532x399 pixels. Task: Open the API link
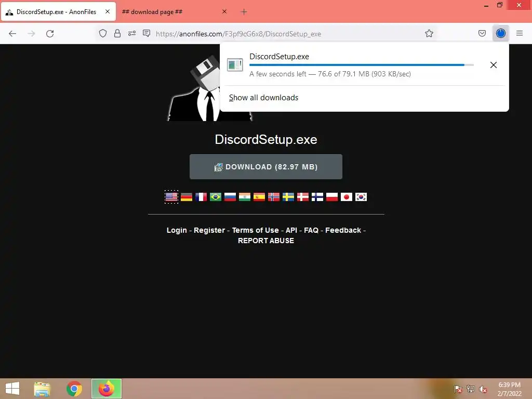pyautogui.click(x=291, y=230)
